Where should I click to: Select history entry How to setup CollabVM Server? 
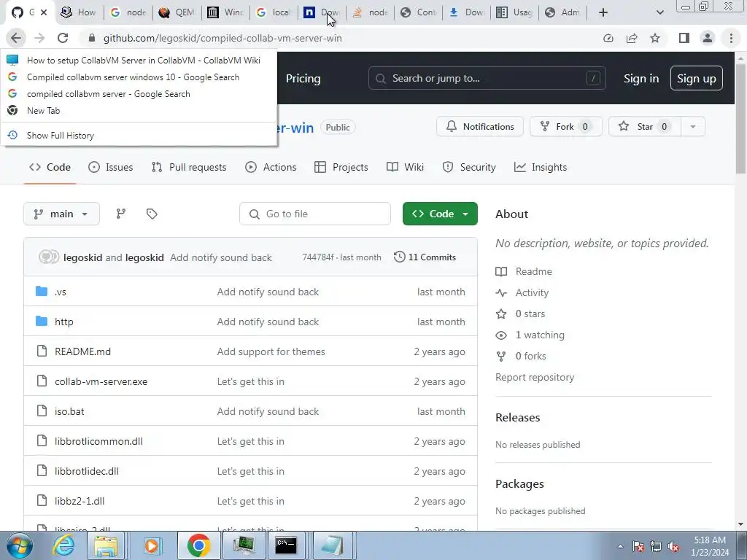click(x=139, y=61)
